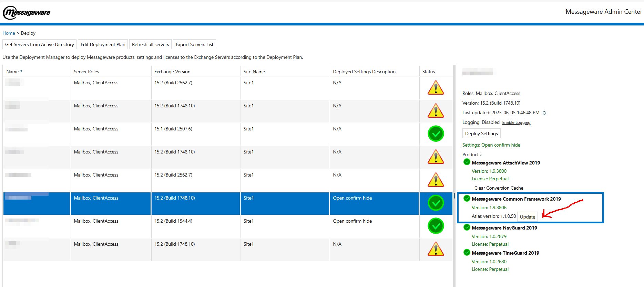The width and height of the screenshot is (644, 287).
Task: Click warning icon for Build 2562.7 first row
Action: [436, 88]
